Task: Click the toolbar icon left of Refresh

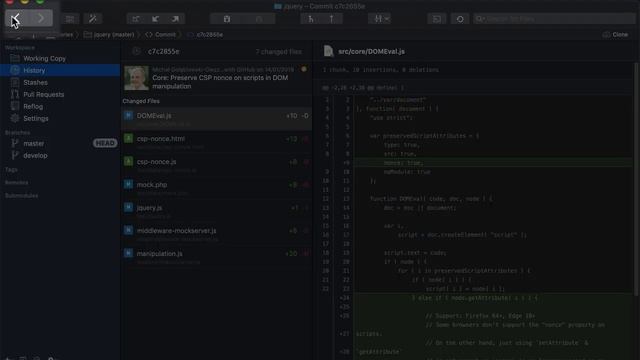Action: 437,19
